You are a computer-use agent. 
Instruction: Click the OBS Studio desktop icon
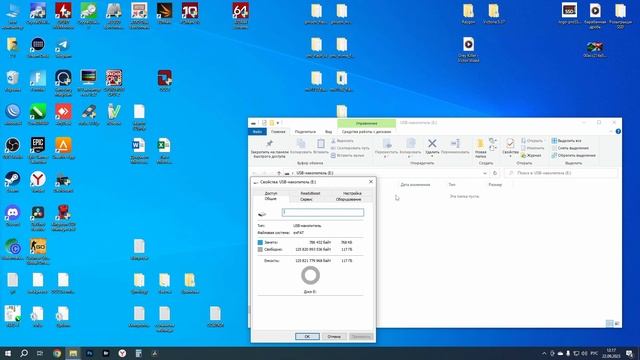[13, 148]
